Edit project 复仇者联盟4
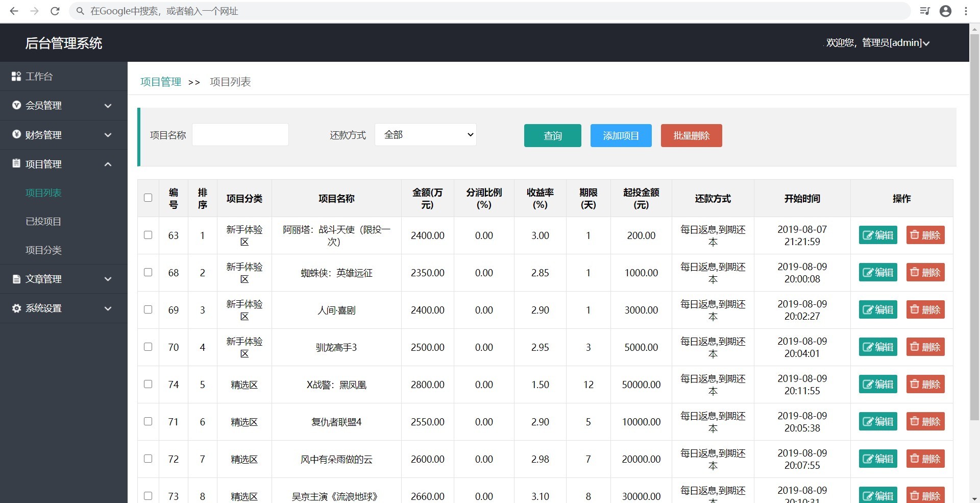Image resolution: width=980 pixels, height=503 pixels. pos(878,421)
